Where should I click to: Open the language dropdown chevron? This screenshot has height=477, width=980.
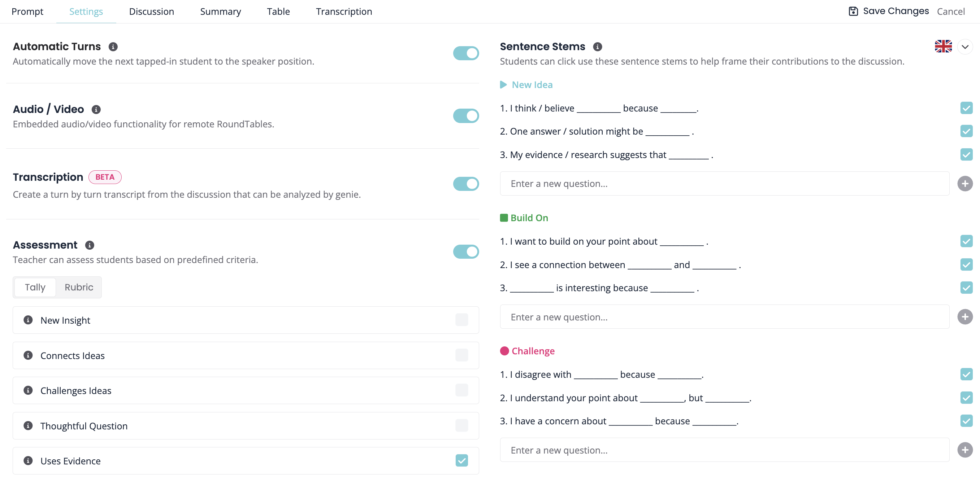pyautogui.click(x=965, y=47)
